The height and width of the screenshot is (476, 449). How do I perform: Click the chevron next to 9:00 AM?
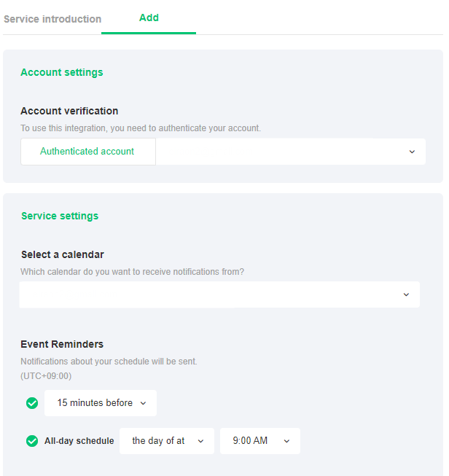286,441
